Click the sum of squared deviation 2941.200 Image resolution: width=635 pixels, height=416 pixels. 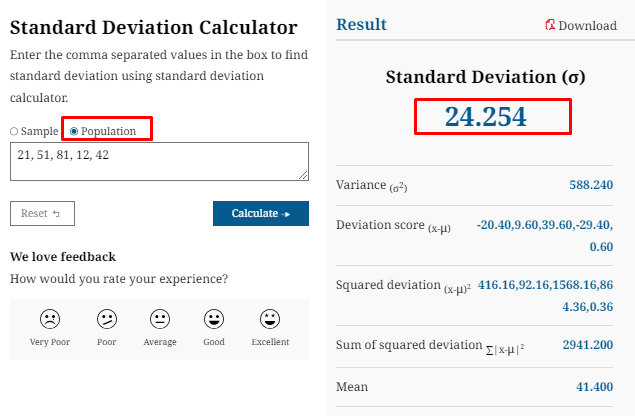click(588, 345)
